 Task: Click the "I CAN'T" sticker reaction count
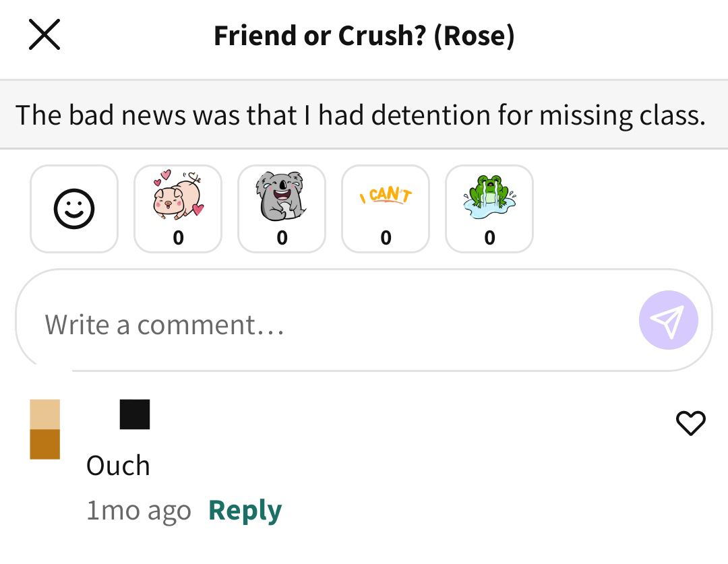click(386, 238)
